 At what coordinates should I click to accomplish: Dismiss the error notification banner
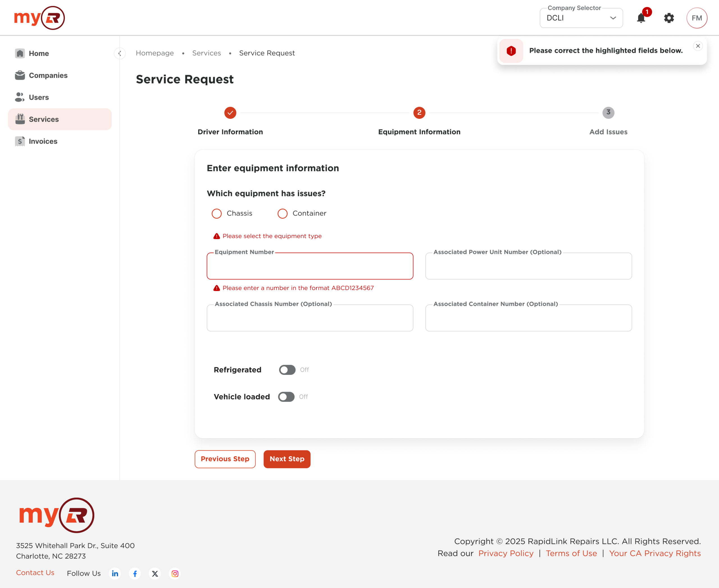[x=698, y=46]
